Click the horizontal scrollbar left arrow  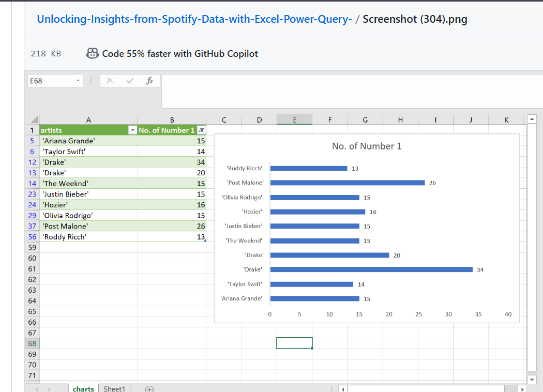(343, 389)
